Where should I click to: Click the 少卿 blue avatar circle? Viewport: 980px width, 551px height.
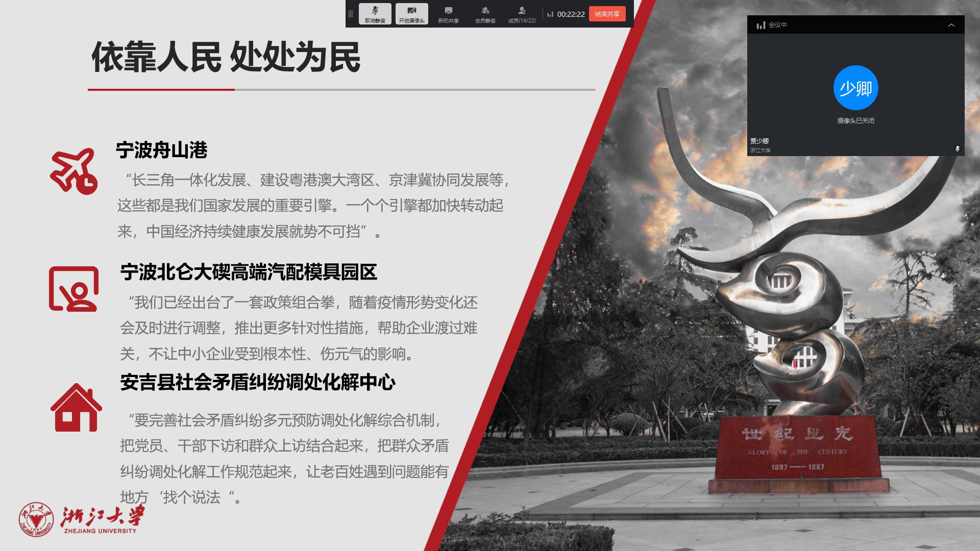[x=855, y=88]
